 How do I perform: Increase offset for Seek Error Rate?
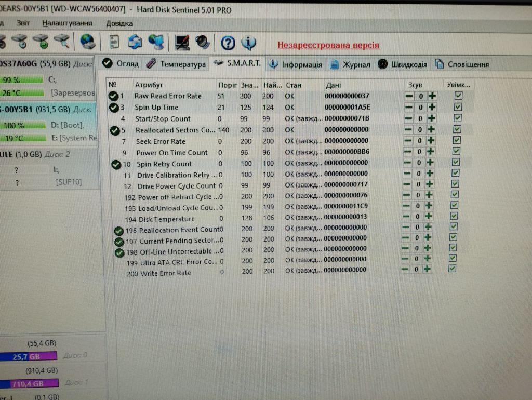431,140
